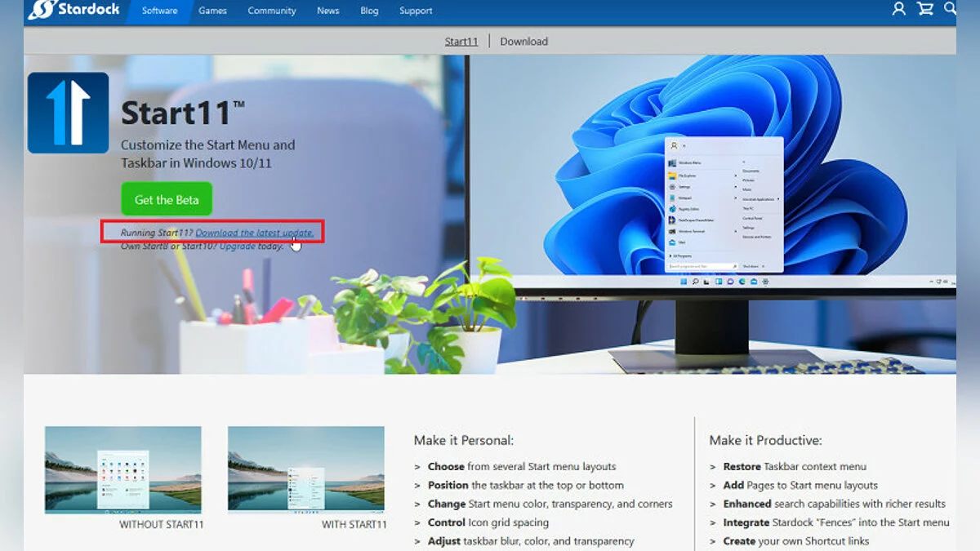
Task: Click the Customize the Start Menu tagline
Action: click(207, 153)
